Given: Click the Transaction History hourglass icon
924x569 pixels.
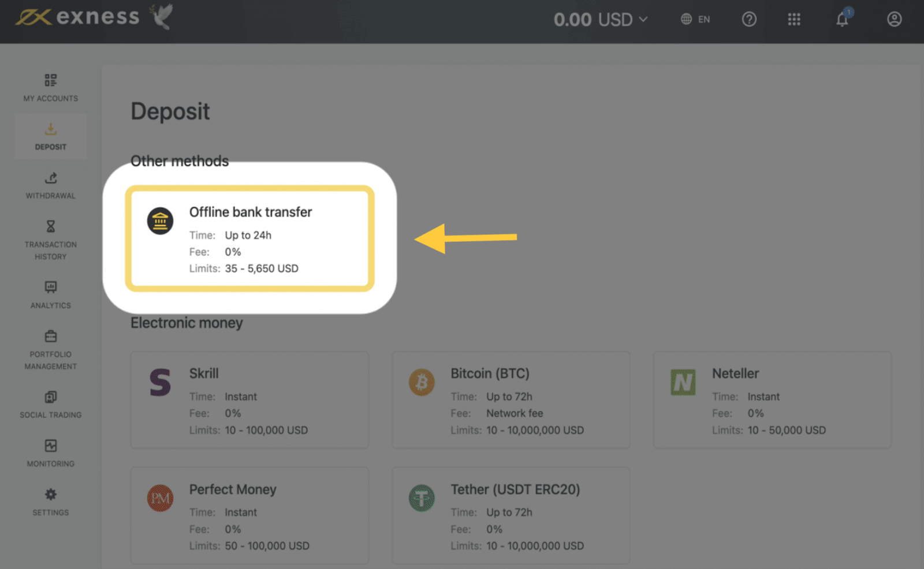Looking at the screenshot, I should [51, 226].
